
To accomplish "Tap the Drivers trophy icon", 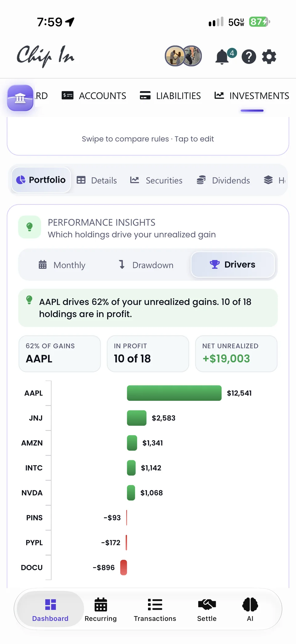I will click(215, 264).
